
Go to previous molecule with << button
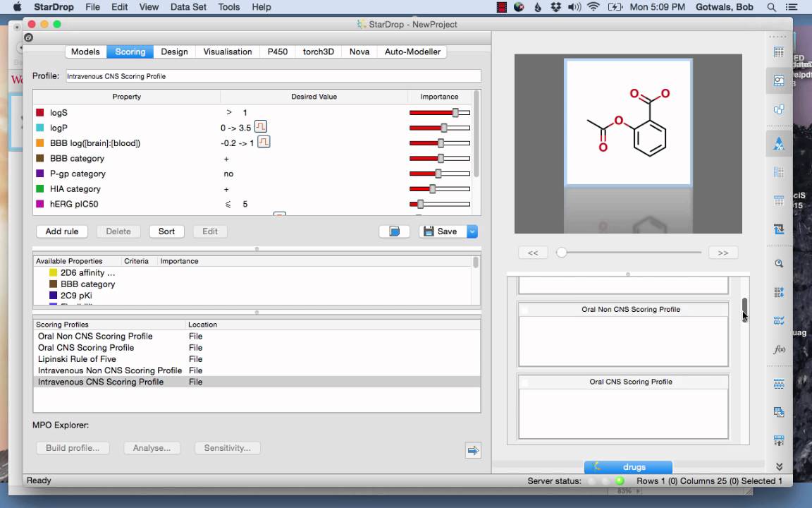tap(532, 253)
